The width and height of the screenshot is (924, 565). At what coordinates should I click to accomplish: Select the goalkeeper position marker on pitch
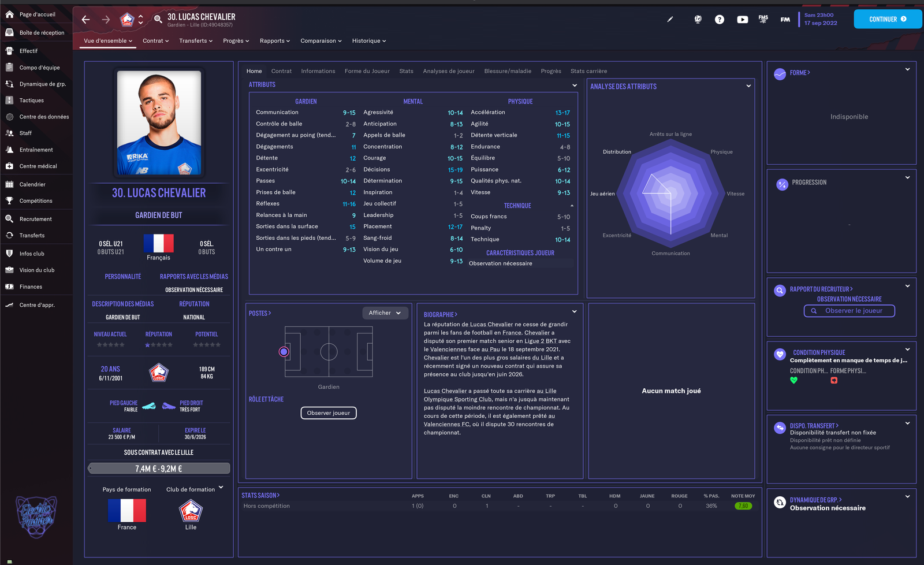(x=284, y=352)
